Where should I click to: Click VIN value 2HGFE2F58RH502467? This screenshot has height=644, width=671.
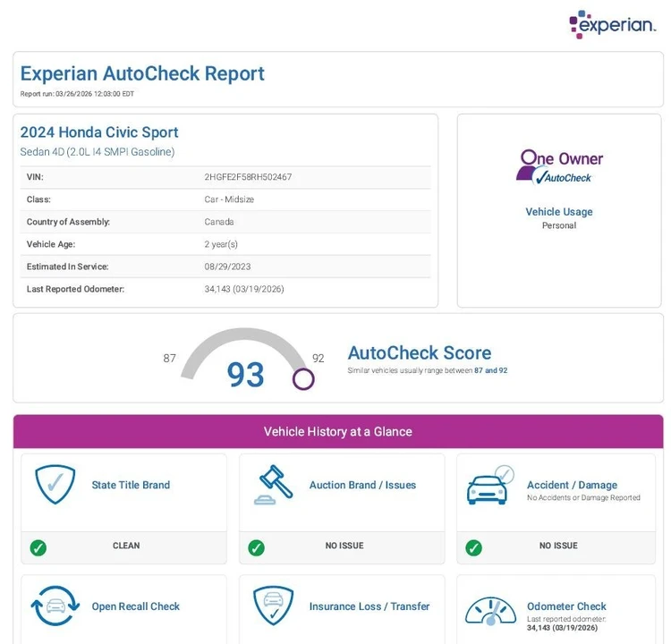pyautogui.click(x=248, y=177)
